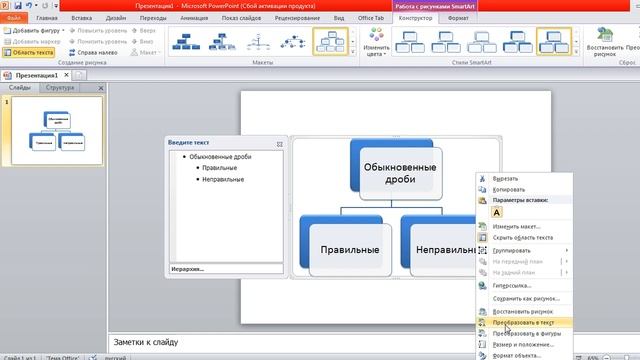
Task: Choose Гиперссылка from context menu
Action: pos(524,286)
